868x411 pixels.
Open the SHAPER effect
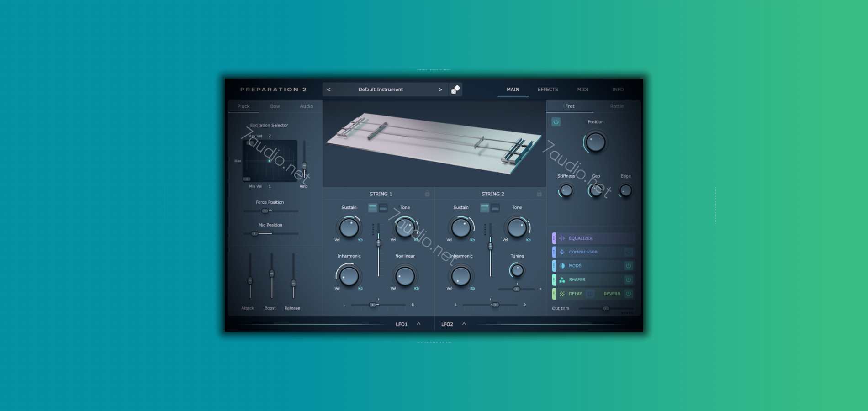point(577,280)
